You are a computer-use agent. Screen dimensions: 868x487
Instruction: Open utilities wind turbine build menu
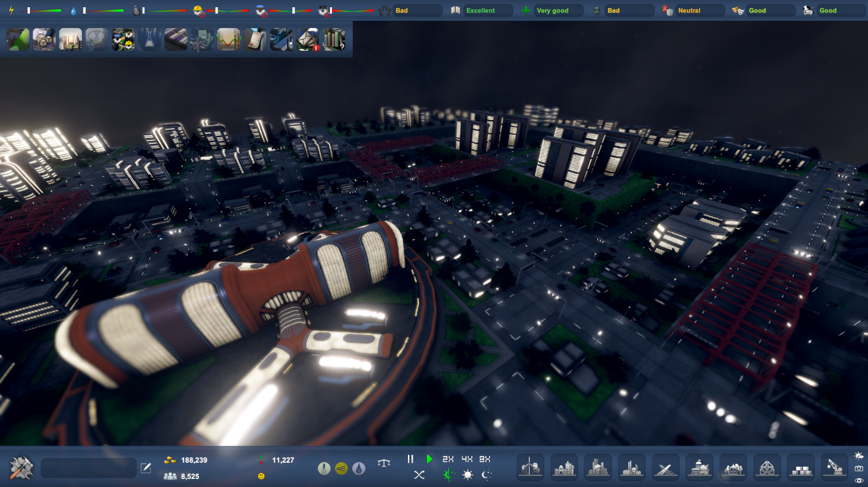(530, 467)
